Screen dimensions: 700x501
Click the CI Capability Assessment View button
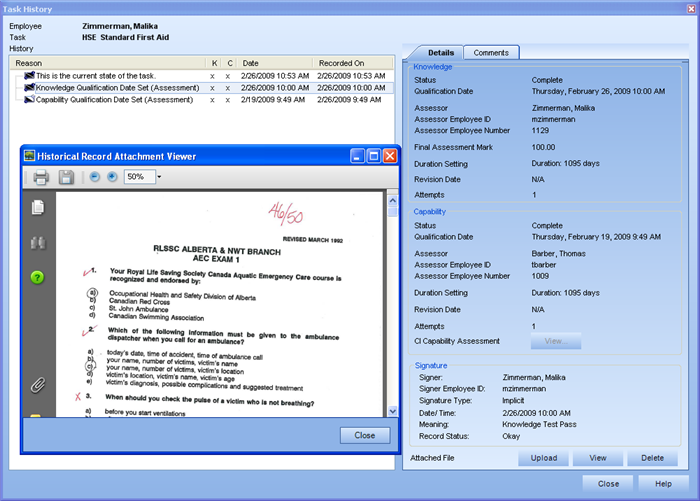(x=556, y=341)
